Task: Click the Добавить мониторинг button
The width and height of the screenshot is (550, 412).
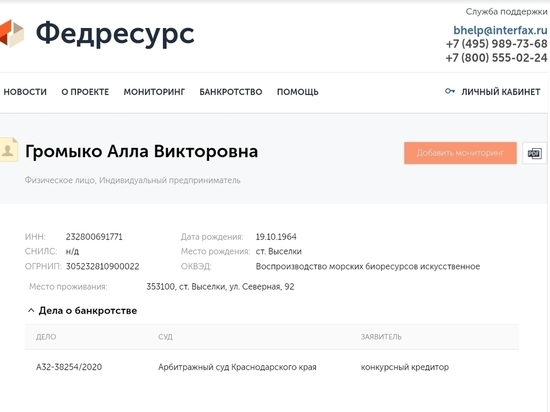Action: [x=460, y=153]
